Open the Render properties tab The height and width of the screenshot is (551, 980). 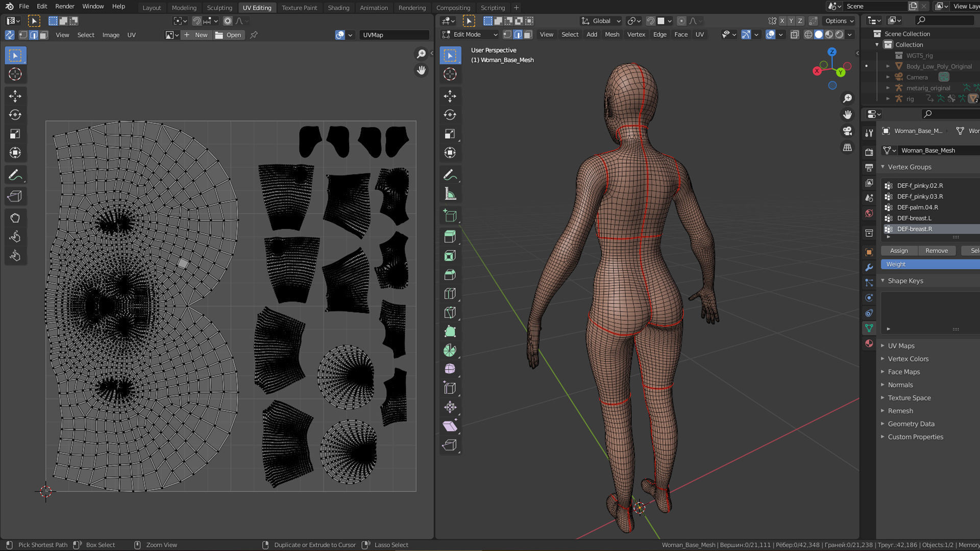coord(869,152)
